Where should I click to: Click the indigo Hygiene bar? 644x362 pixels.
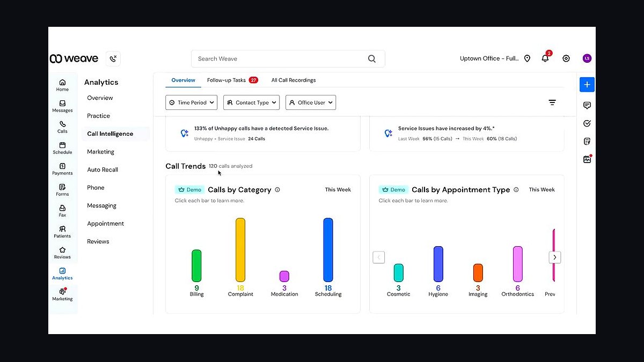click(438, 264)
